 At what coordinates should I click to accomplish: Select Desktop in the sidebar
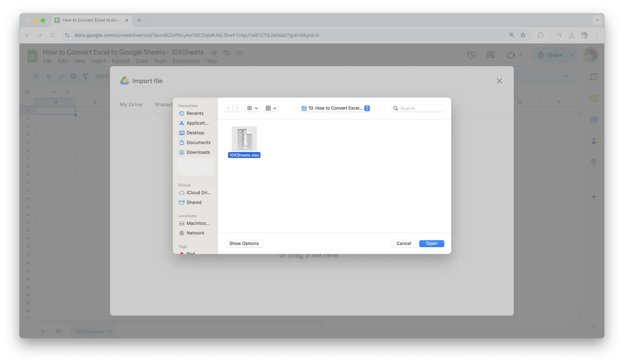tap(195, 133)
